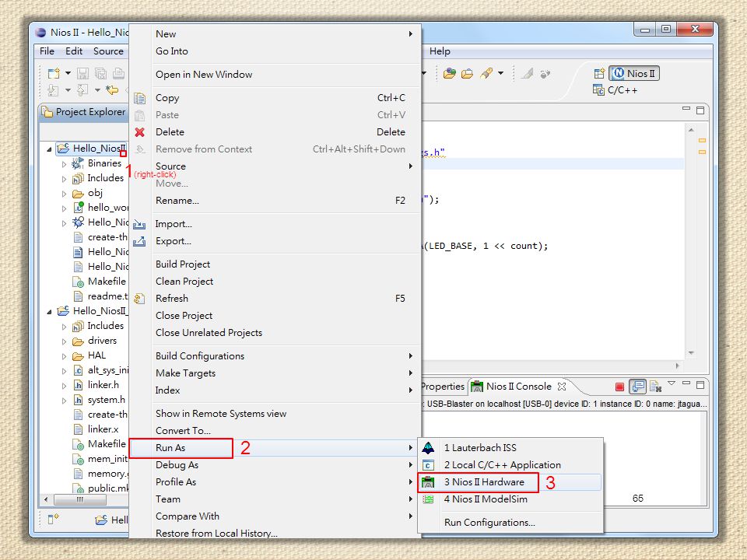This screenshot has width=747, height=560.
Task: Maximize the editor area pane
Action: [700, 110]
